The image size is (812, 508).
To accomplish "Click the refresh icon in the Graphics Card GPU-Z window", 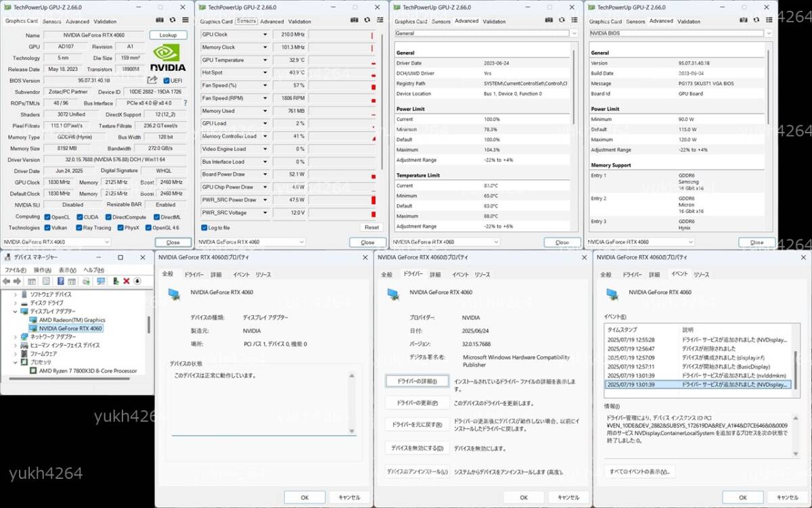I will [172, 20].
